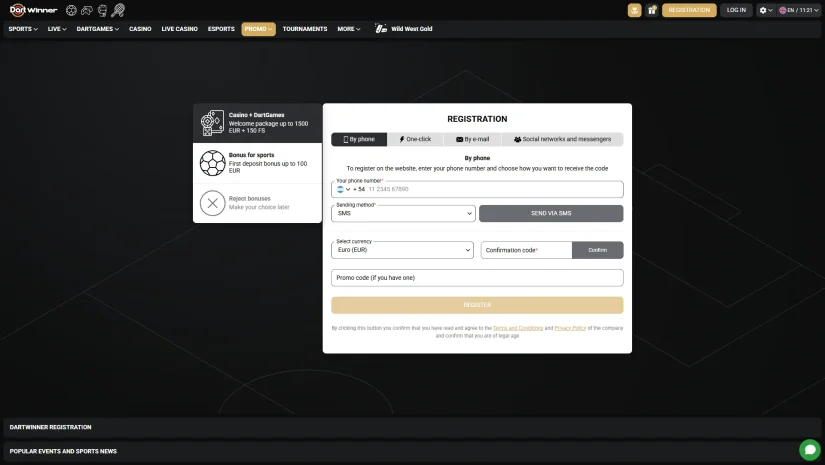
Task: Open the football sports icon in header
Action: [71, 10]
